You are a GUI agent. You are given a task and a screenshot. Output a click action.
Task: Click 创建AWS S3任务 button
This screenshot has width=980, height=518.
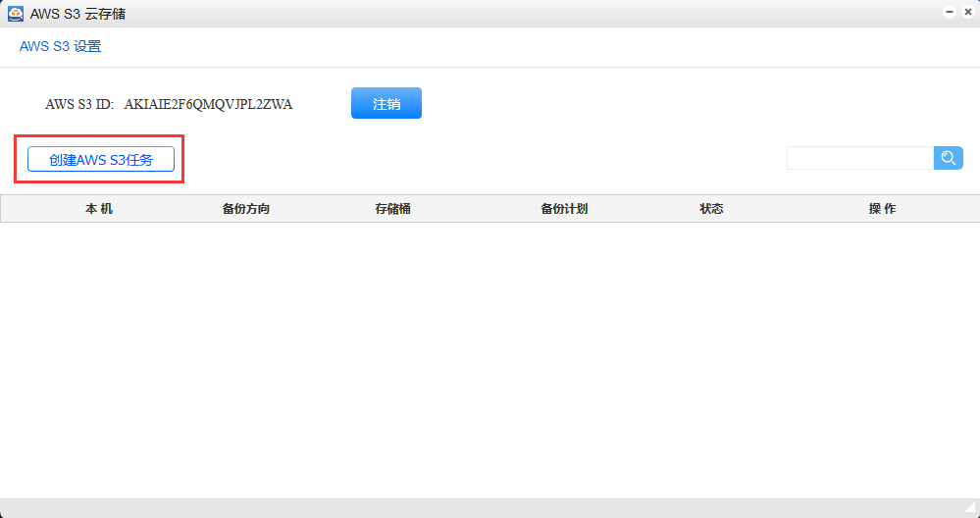pos(101,159)
